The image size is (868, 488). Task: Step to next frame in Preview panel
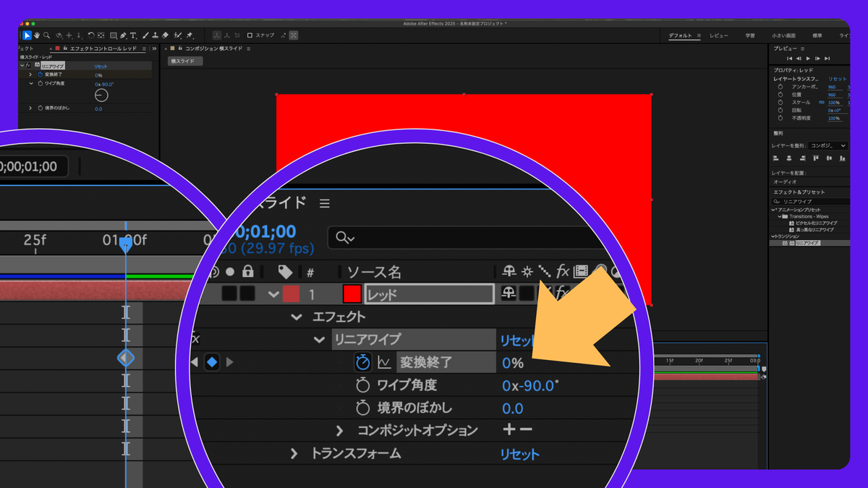coord(817,59)
